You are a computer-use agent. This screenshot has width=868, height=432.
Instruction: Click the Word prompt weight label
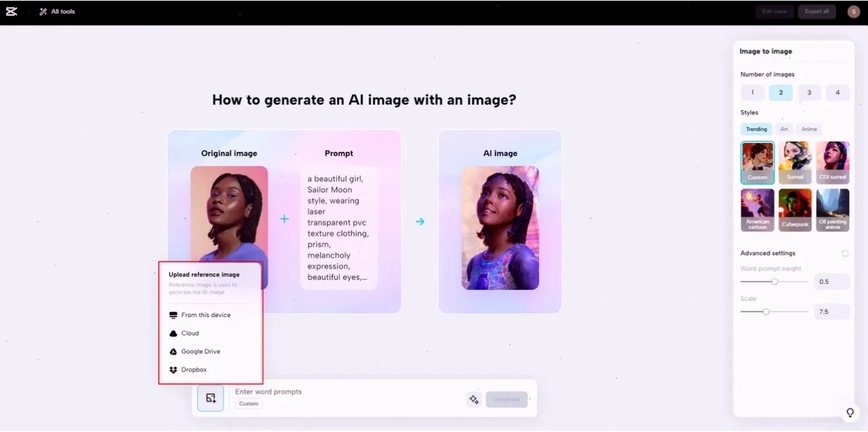(x=771, y=269)
